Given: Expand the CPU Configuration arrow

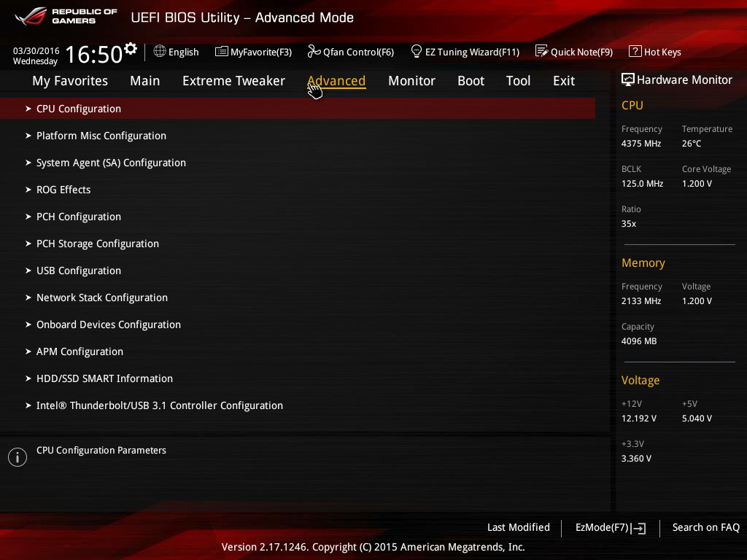Looking at the screenshot, I should pos(28,109).
